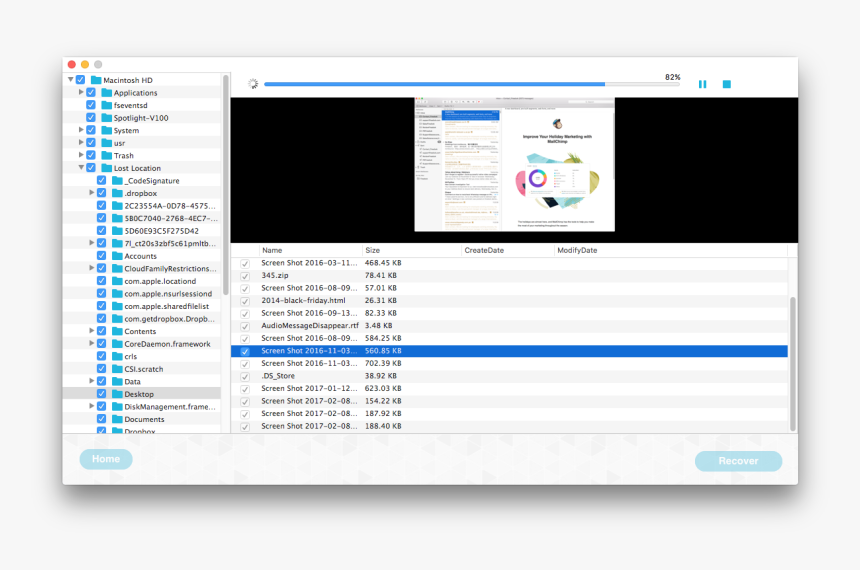Select the Data folder icon
Image resolution: width=860 pixels, height=570 pixels.
pos(117,382)
